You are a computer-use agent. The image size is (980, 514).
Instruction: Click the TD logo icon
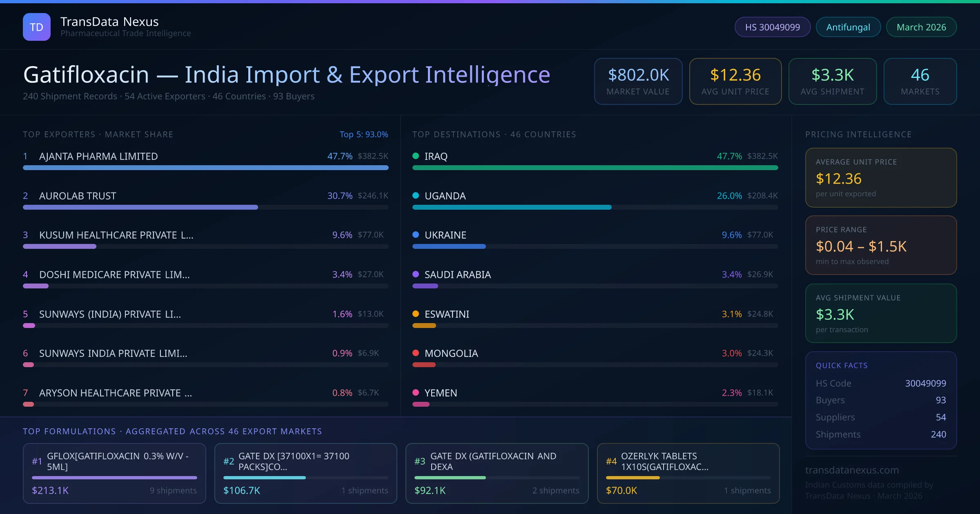36,27
